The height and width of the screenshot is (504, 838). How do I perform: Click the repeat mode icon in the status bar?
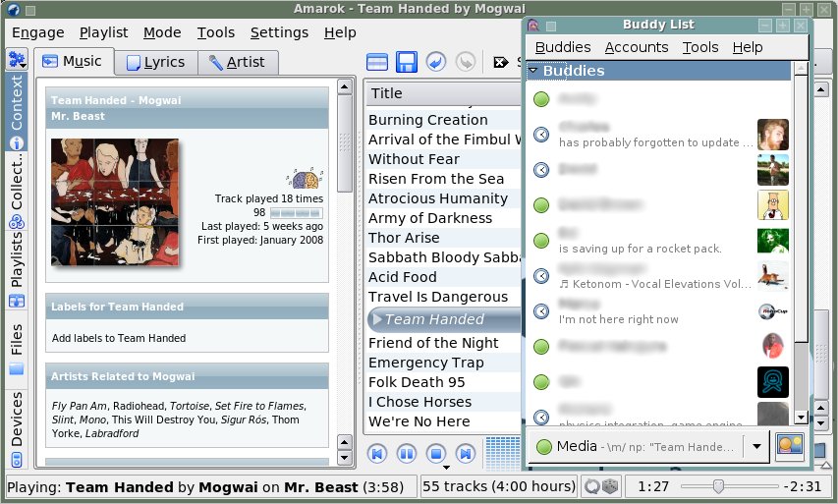click(592, 486)
